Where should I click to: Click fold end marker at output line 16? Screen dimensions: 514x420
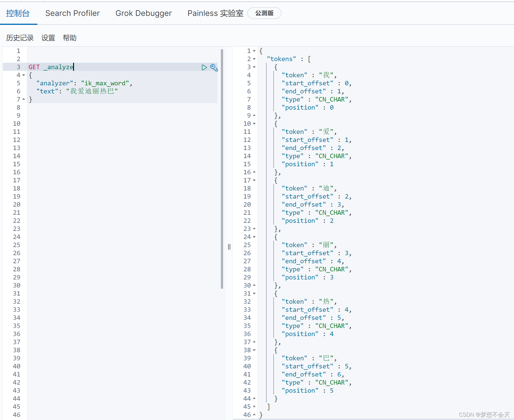[254, 172]
